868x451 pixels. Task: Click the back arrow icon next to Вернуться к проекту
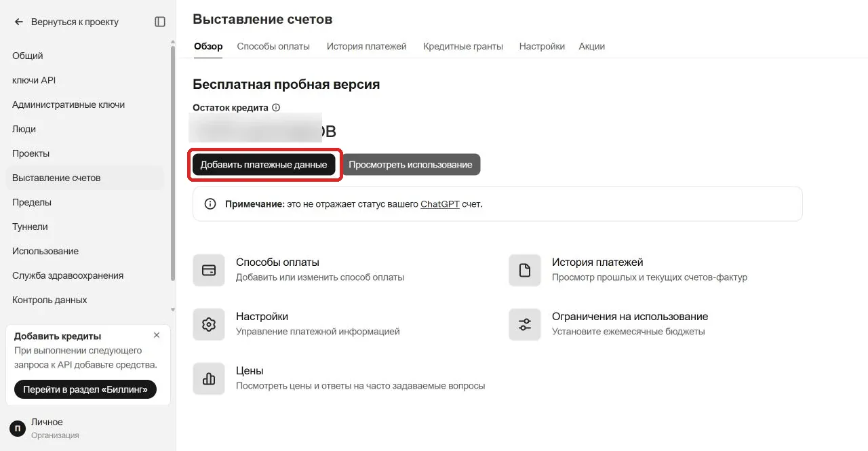(19, 22)
